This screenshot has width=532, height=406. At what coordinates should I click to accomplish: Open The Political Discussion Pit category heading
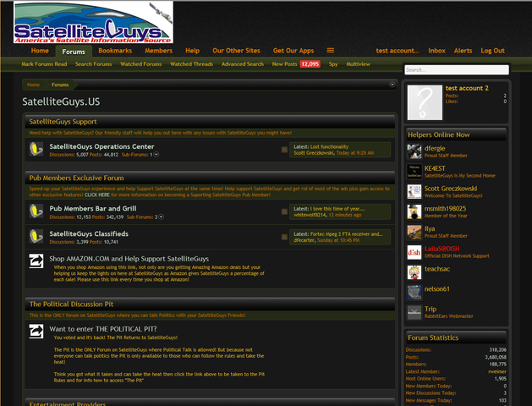tap(71, 304)
